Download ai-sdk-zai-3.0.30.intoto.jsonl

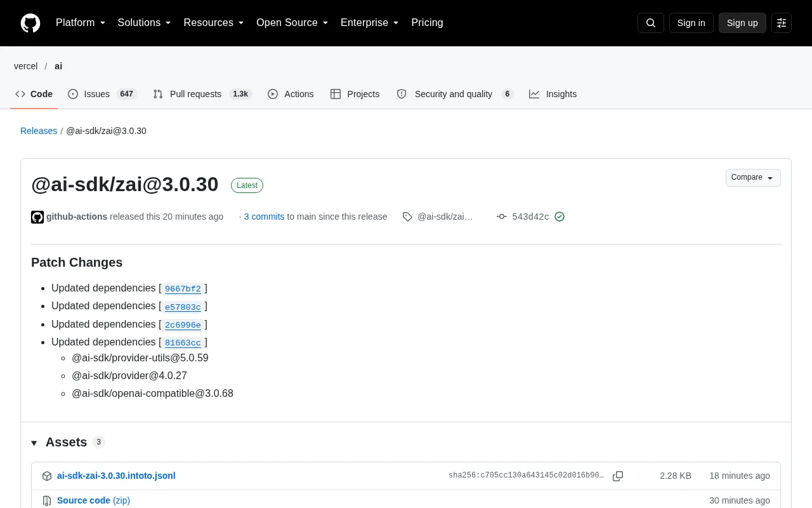[x=116, y=476]
